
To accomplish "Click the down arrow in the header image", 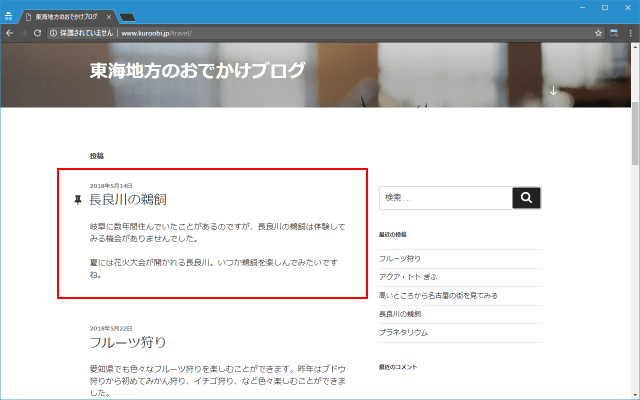I will [553, 91].
